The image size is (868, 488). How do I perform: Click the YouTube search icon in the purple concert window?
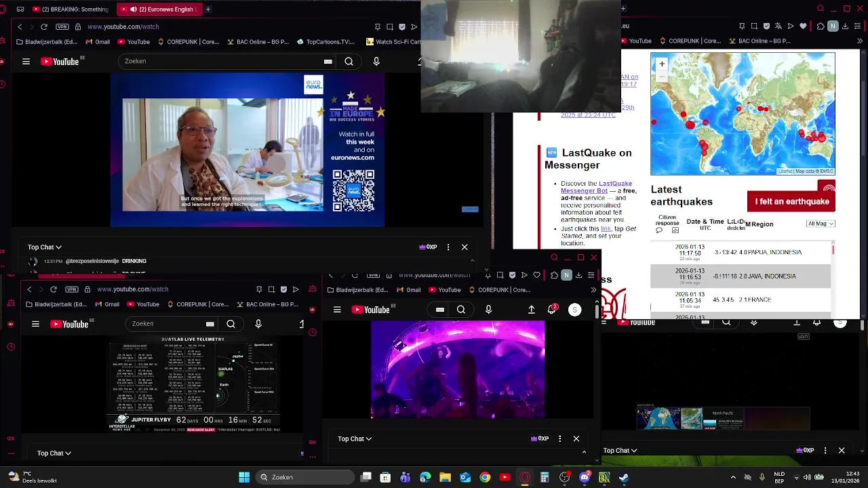461,310
